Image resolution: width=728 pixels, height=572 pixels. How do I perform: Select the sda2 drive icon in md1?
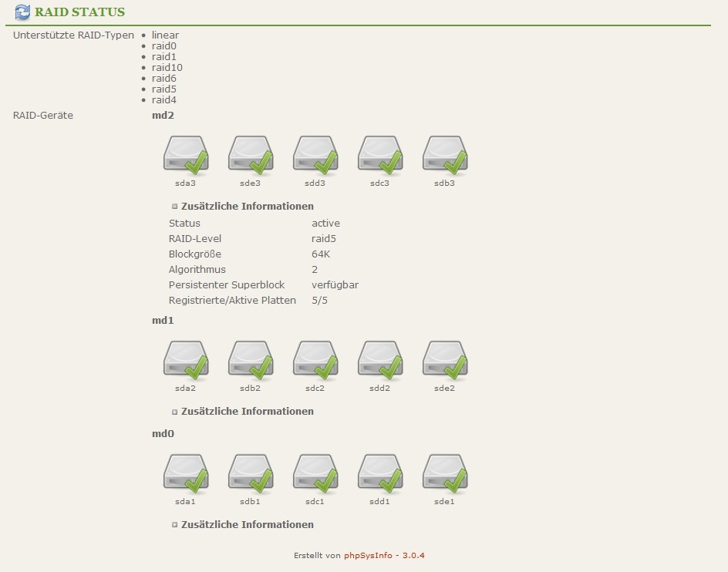click(x=186, y=360)
